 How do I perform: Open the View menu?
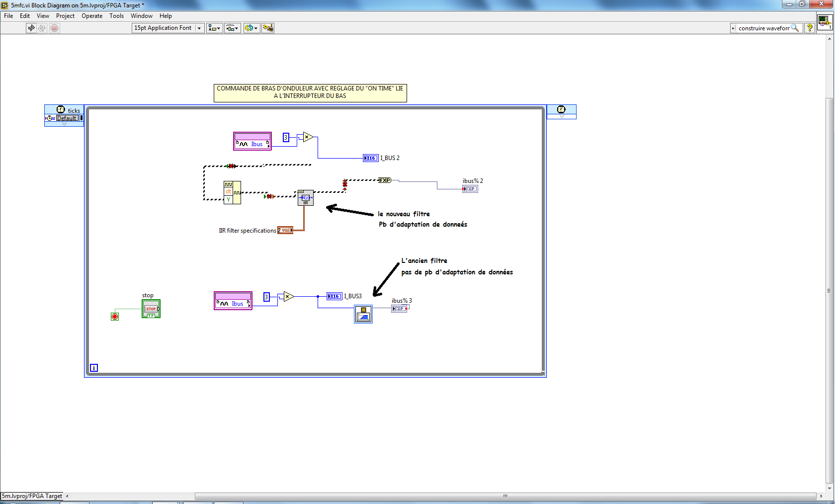43,16
